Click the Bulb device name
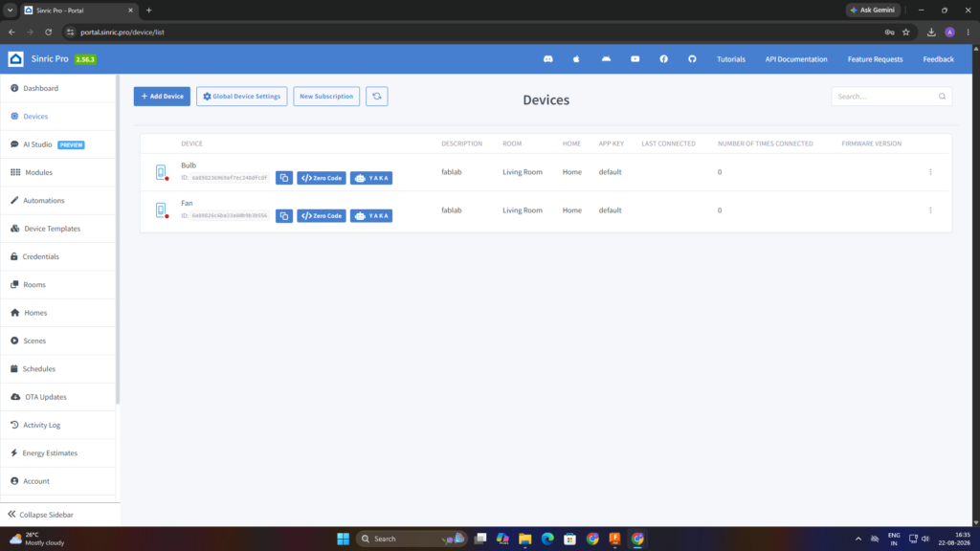 pyautogui.click(x=189, y=165)
